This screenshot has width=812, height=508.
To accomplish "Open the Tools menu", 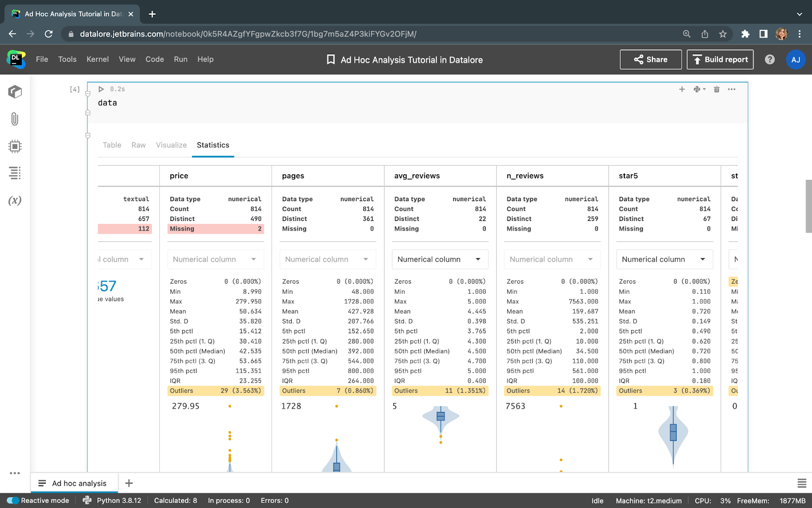I will coord(67,59).
